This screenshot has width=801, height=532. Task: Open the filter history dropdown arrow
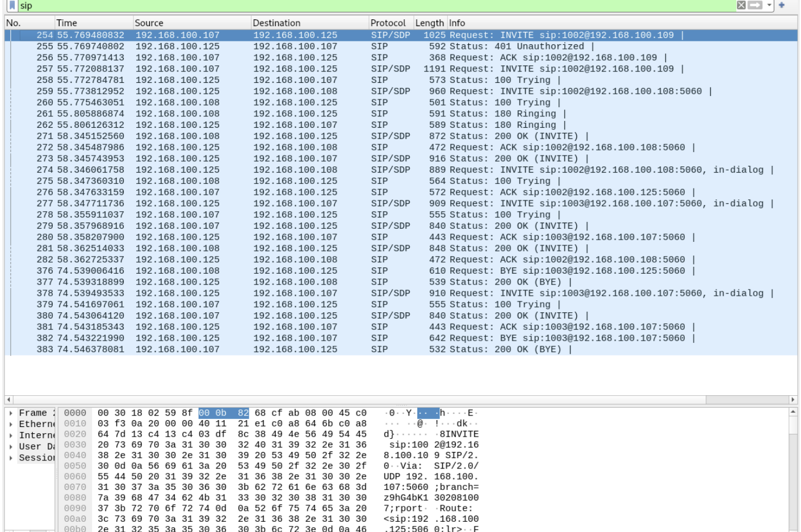coord(769,5)
